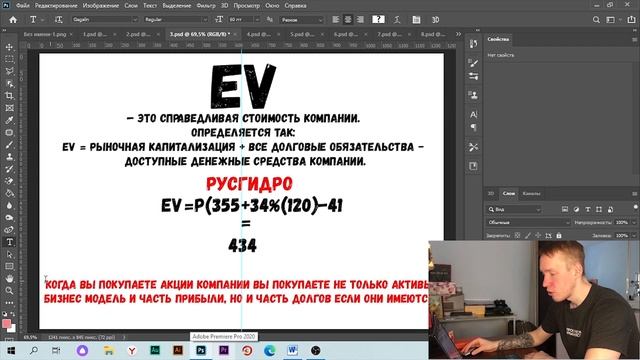The width and height of the screenshot is (640, 360).
Task: Click the search magnifier in options bar
Action: pyautogui.click(x=596, y=20)
